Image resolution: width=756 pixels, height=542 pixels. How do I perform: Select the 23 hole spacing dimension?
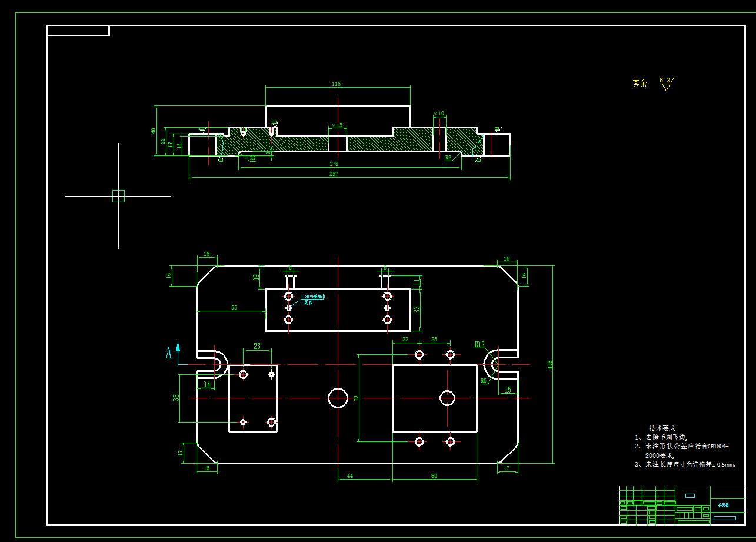[257, 346]
